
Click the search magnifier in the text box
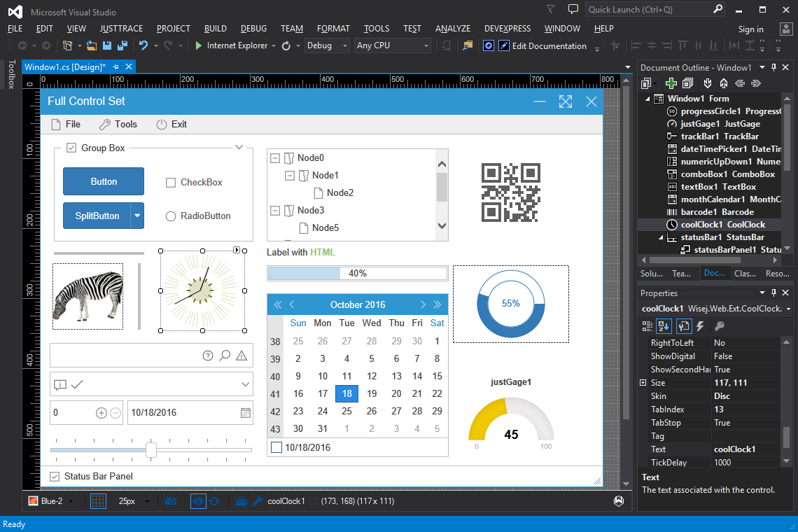click(x=225, y=356)
